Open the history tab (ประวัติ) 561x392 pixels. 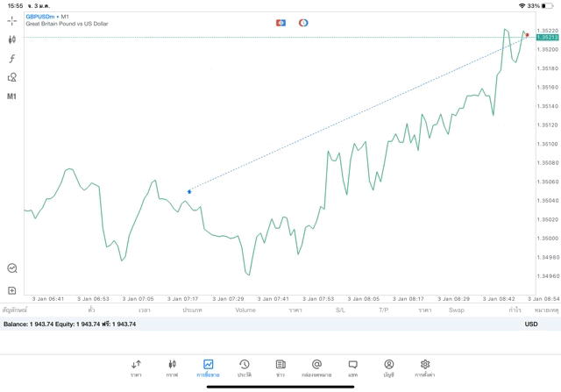pyautogui.click(x=244, y=367)
